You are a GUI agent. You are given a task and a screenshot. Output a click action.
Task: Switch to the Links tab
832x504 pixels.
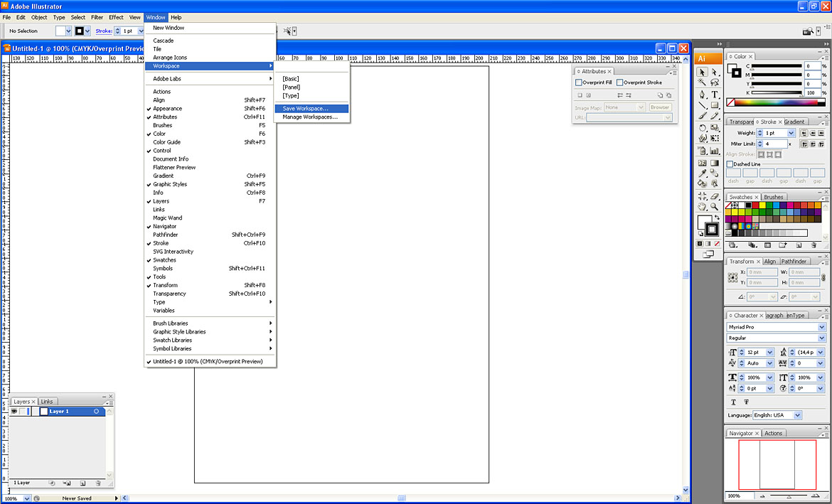point(47,402)
